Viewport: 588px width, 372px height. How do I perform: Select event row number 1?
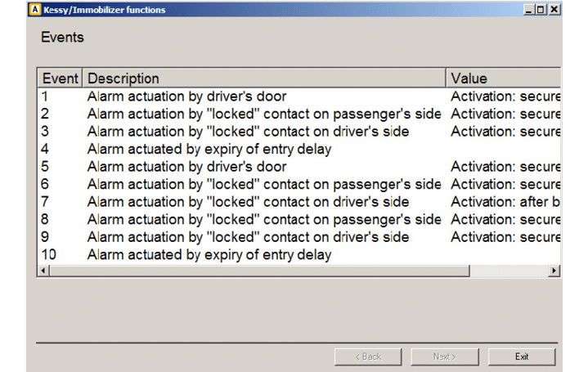point(186,96)
